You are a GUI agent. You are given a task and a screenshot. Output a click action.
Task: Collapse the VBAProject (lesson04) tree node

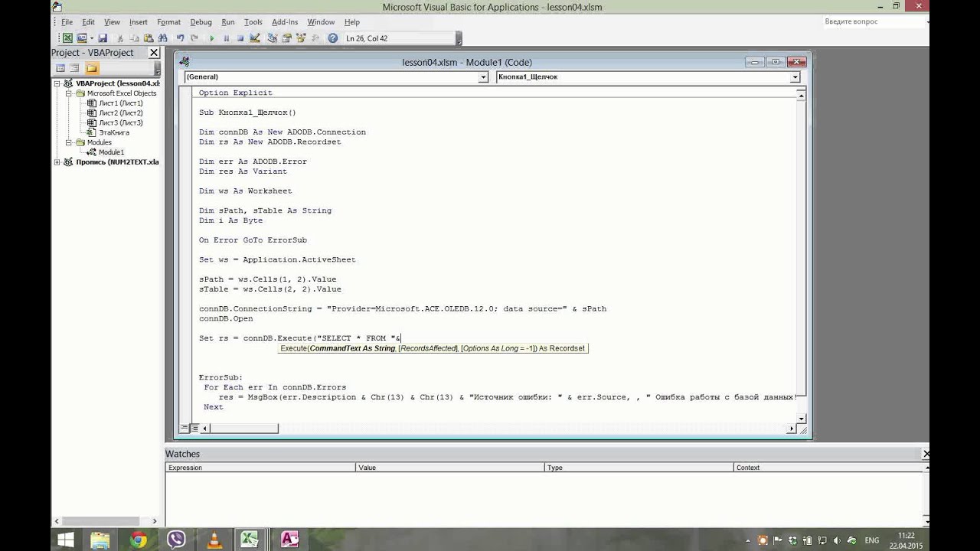(57, 83)
